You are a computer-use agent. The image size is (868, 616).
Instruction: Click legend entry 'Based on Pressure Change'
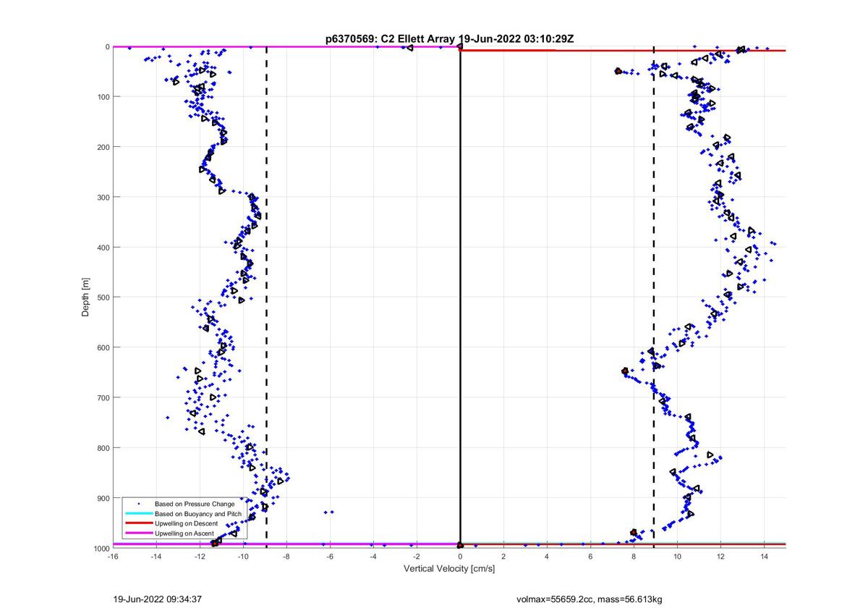click(x=194, y=504)
